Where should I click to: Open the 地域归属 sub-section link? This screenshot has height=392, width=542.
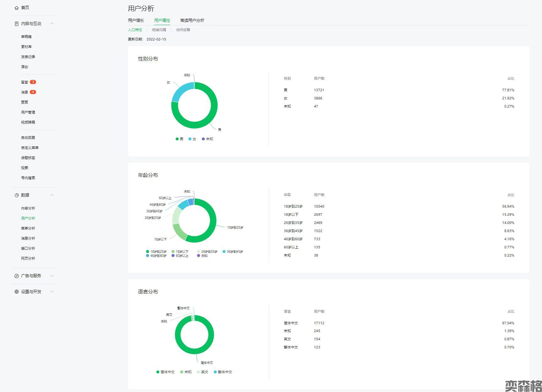tap(159, 30)
